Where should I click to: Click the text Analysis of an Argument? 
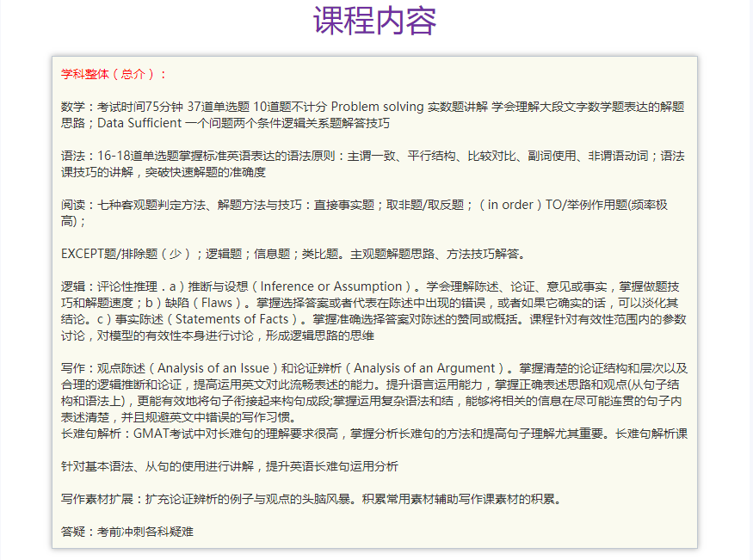click(424, 368)
